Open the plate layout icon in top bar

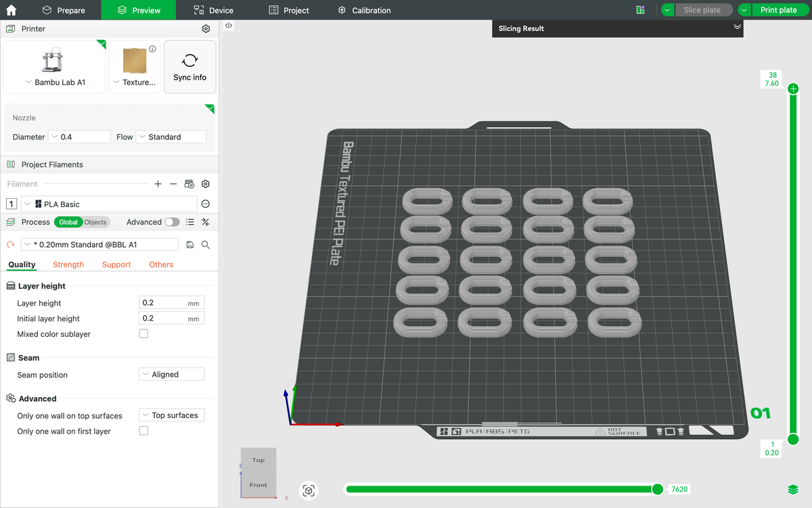pos(641,10)
